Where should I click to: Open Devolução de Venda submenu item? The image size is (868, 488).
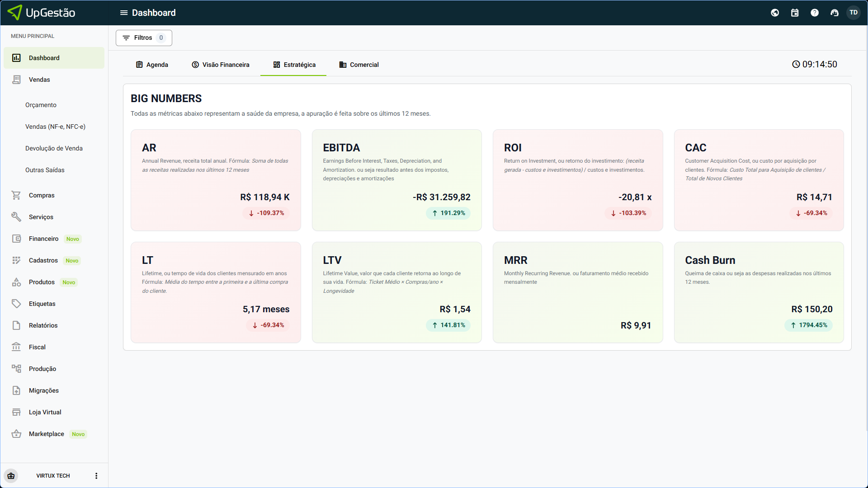click(54, 148)
